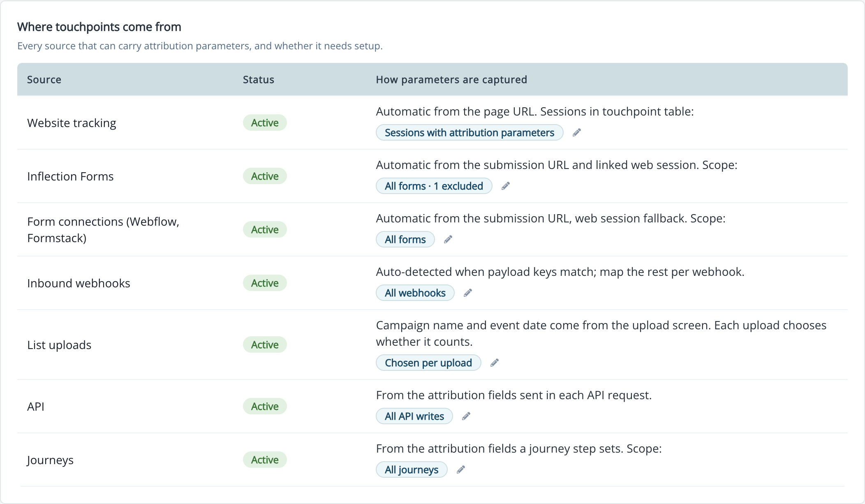Click Active status badge for API
Viewport: 865px width, 504px height.
click(x=265, y=406)
